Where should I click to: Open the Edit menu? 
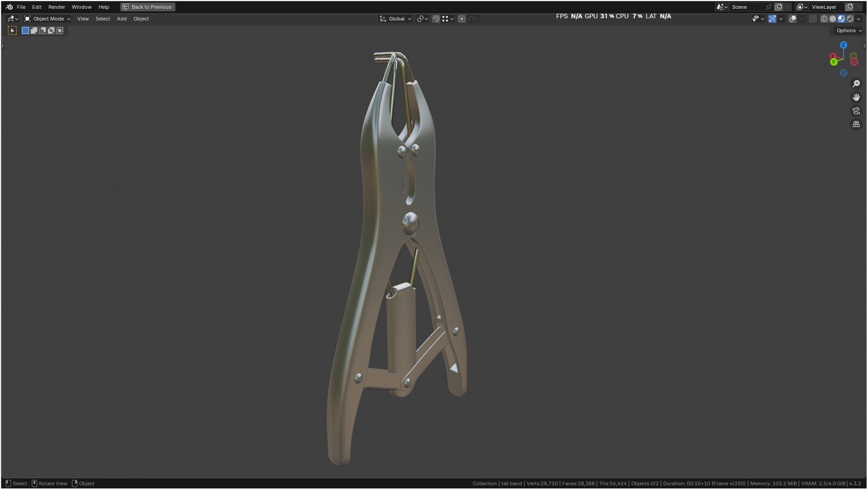(x=37, y=7)
